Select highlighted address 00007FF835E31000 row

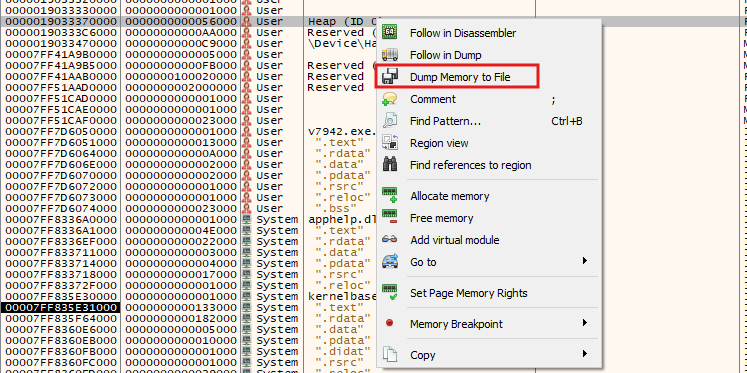[188, 307]
